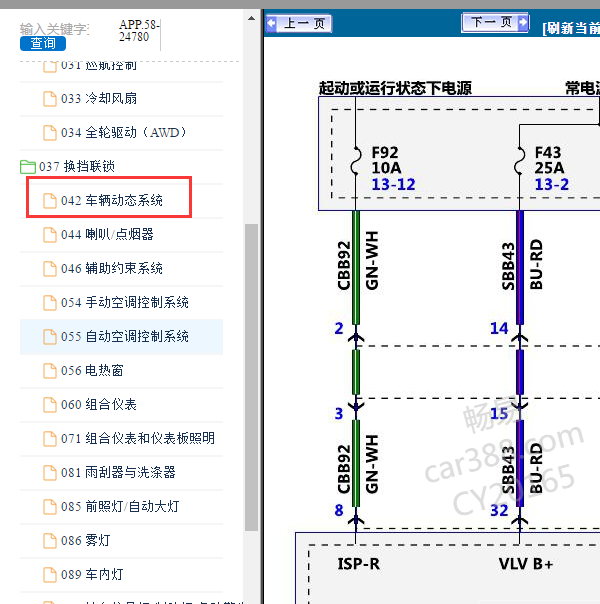Click the sidebar scroll-up arrow
This screenshot has width=600, height=604.
point(251,18)
